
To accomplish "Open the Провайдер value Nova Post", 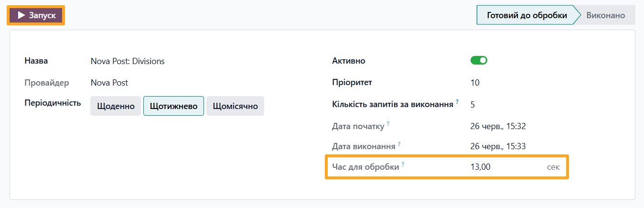I will pyautogui.click(x=109, y=83).
